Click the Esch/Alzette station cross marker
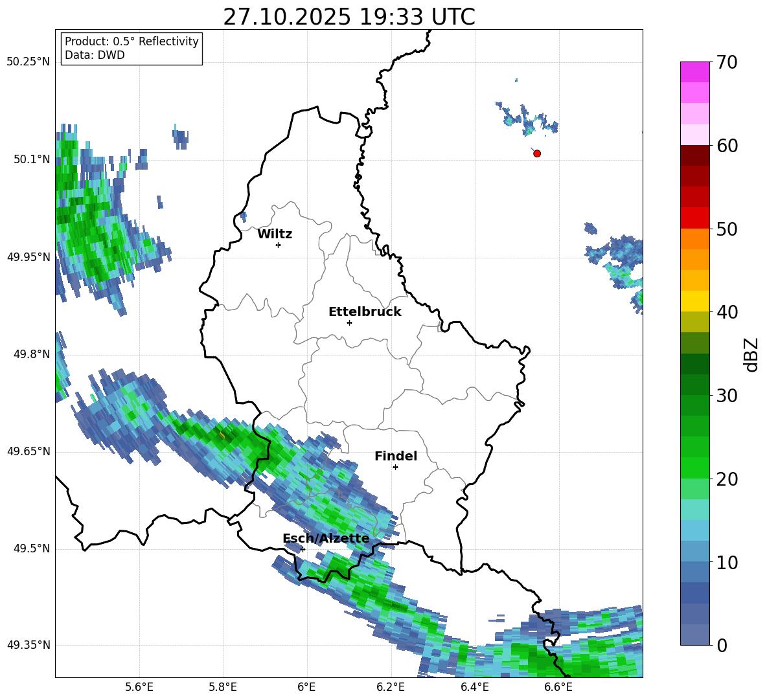Viewport: 767px width, 700px height. coord(303,549)
